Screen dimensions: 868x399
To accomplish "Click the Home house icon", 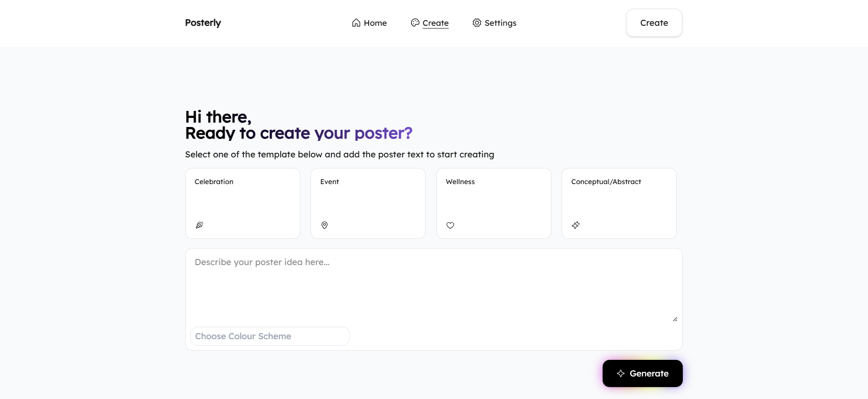I will (x=356, y=23).
